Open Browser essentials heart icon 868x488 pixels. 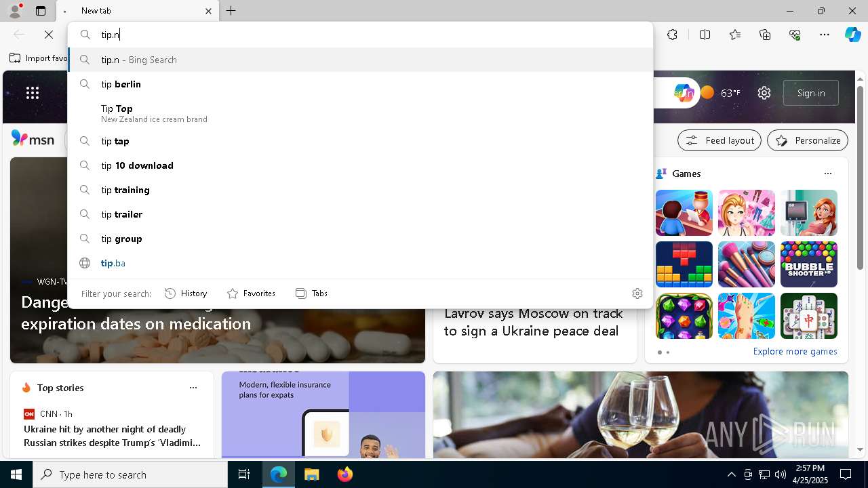click(795, 35)
